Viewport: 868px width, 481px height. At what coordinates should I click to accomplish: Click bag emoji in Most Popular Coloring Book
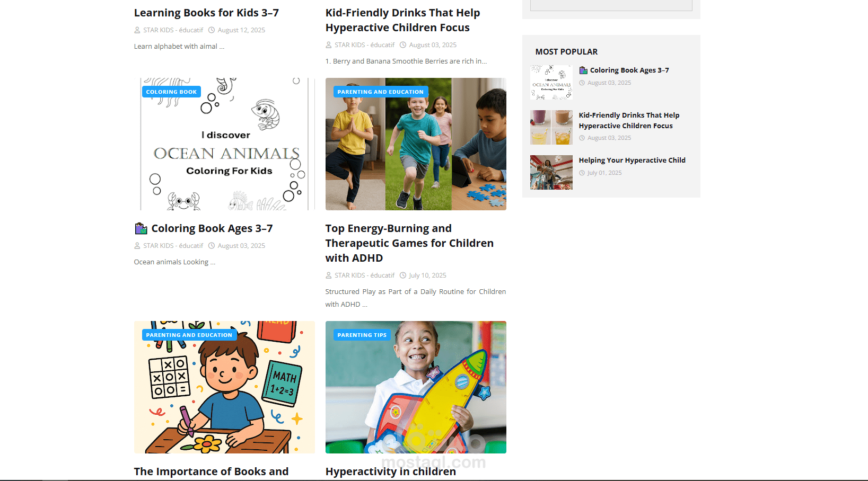[x=583, y=70]
